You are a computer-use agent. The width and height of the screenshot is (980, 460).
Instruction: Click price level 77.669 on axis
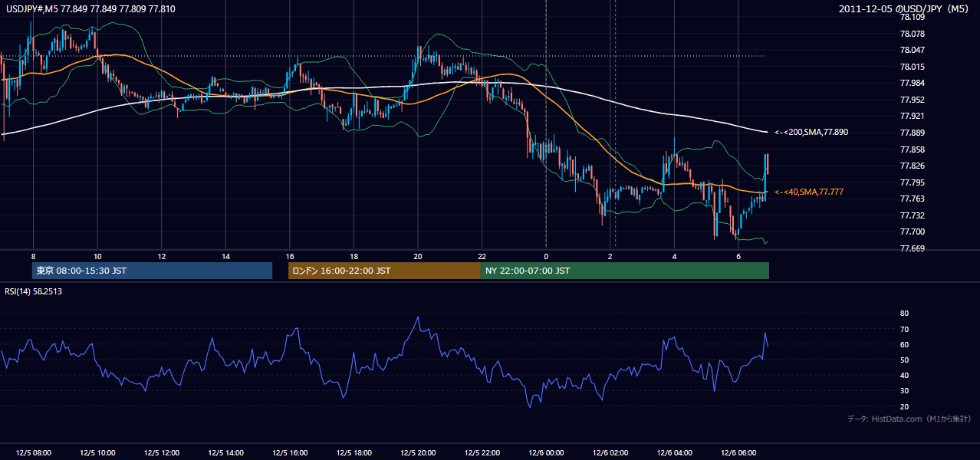tap(913, 248)
